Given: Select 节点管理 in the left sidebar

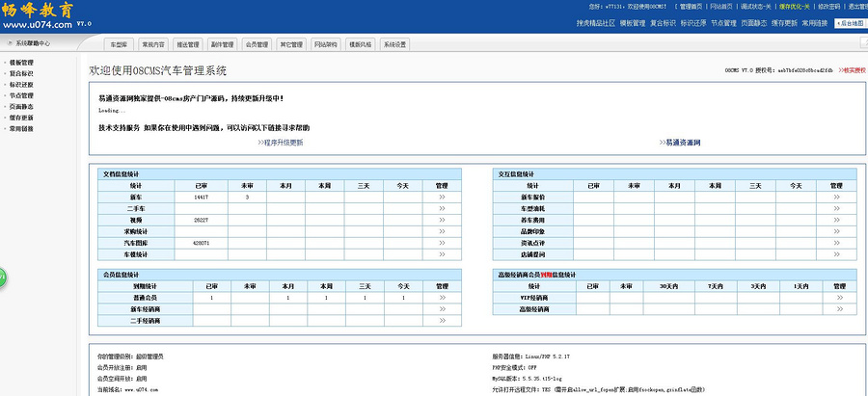Looking at the screenshot, I should click(21, 95).
